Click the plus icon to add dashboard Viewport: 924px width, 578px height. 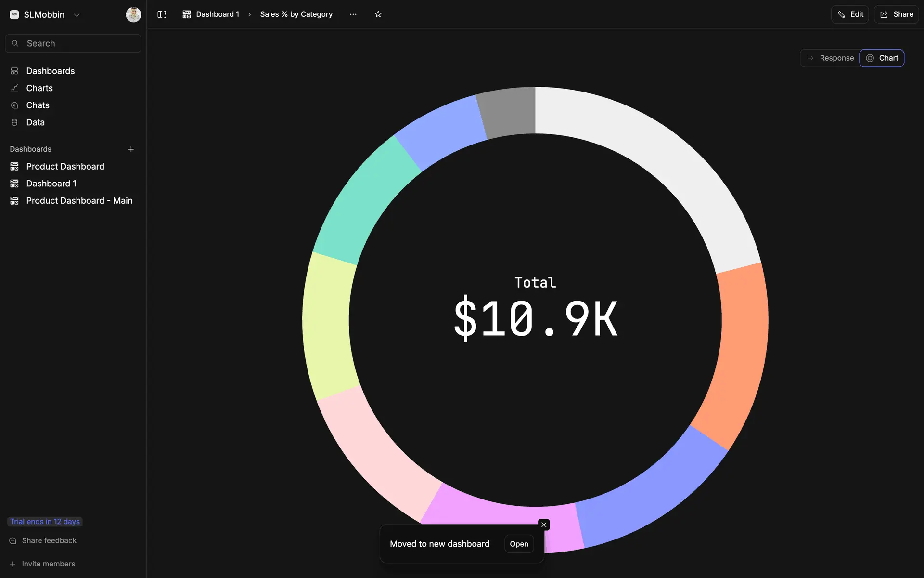tap(131, 149)
